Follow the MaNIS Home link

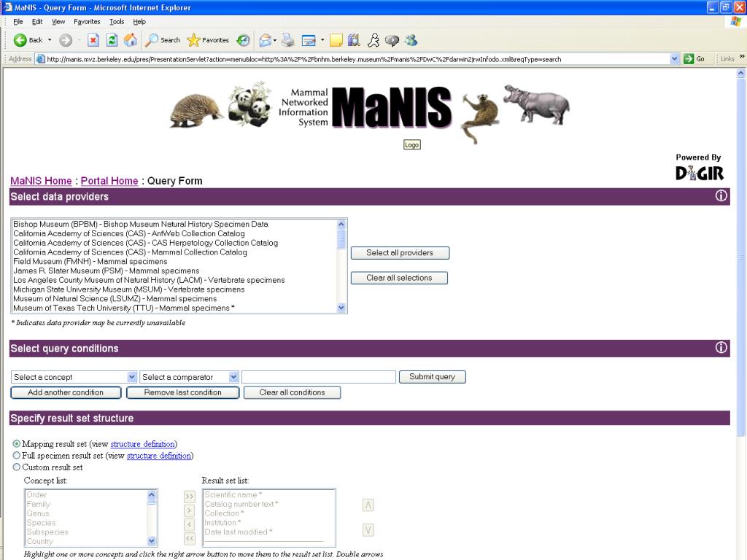click(41, 181)
